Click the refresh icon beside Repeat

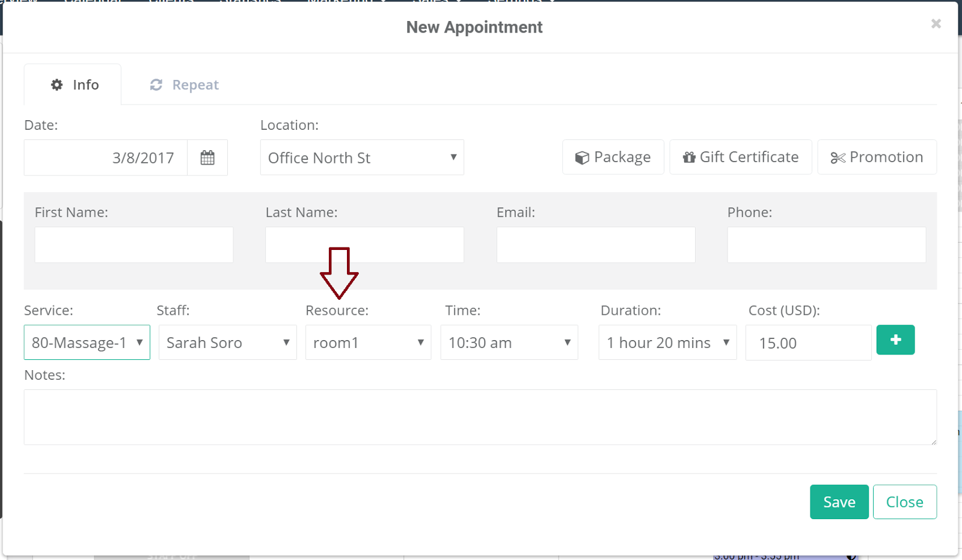pyautogui.click(x=156, y=85)
